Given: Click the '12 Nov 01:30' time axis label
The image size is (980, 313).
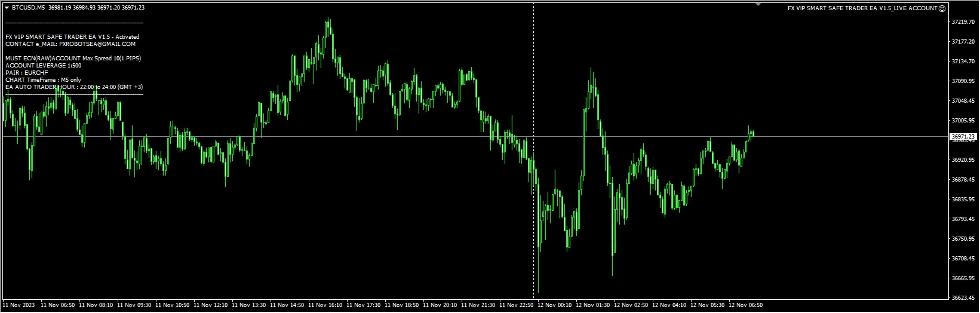Looking at the screenshot, I should tap(593, 305).
